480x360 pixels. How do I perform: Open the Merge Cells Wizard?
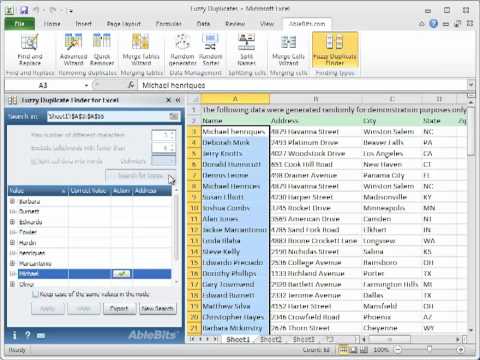288,50
